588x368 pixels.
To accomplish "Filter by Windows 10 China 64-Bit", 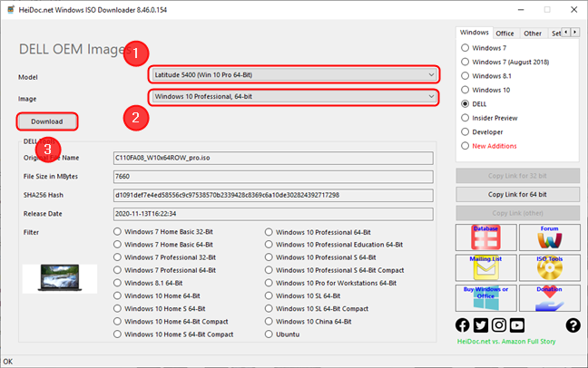I will [x=269, y=322].
